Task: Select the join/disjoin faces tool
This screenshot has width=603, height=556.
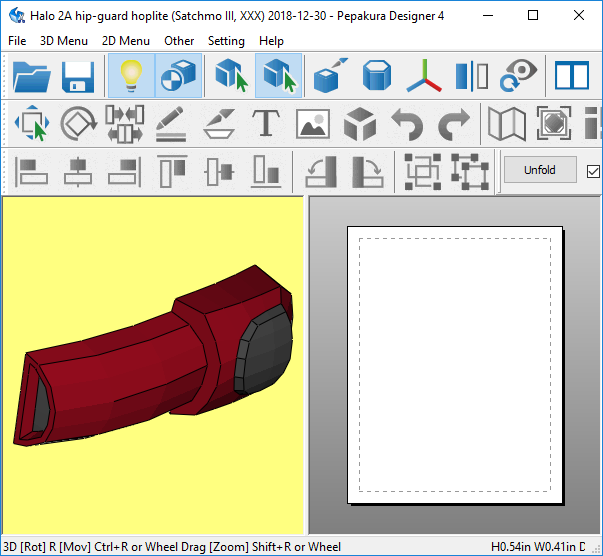Action: tap(125, 123)
